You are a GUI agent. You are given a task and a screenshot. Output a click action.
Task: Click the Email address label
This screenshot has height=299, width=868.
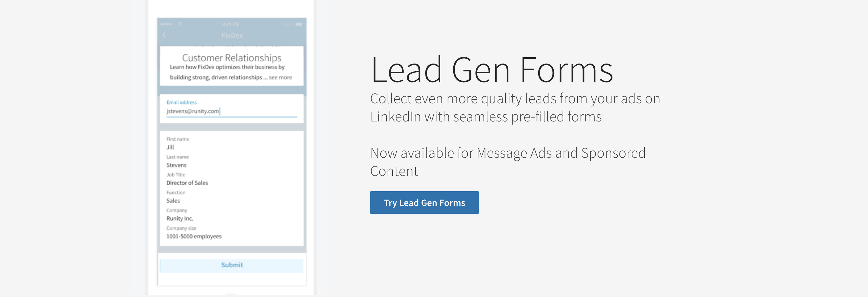182,102
